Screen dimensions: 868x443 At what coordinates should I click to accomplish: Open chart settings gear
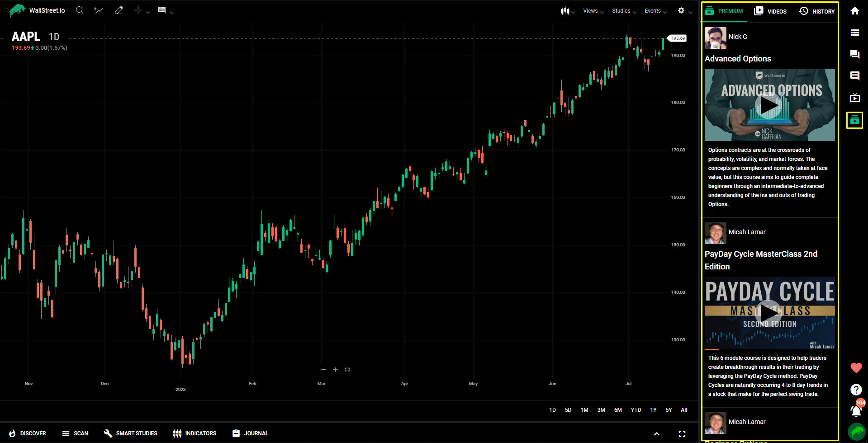681,10
